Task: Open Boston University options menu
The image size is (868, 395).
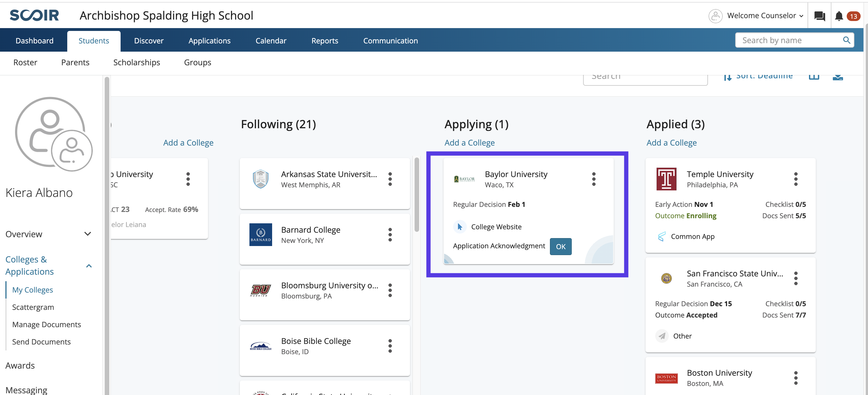Action: 796,378
